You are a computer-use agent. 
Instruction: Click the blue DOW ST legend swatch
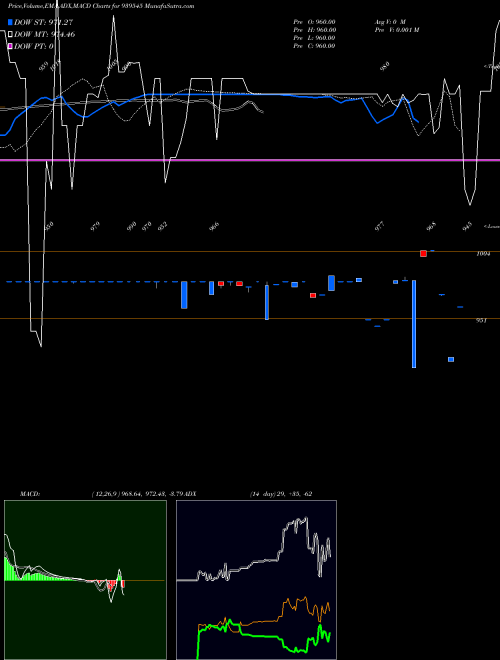tap(10, 22)
